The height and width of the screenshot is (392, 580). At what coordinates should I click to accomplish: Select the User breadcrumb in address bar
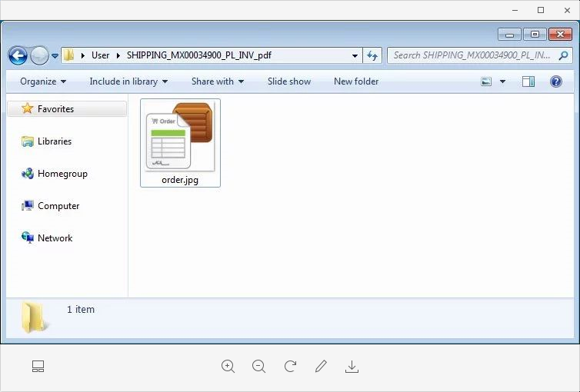(100, 55)
